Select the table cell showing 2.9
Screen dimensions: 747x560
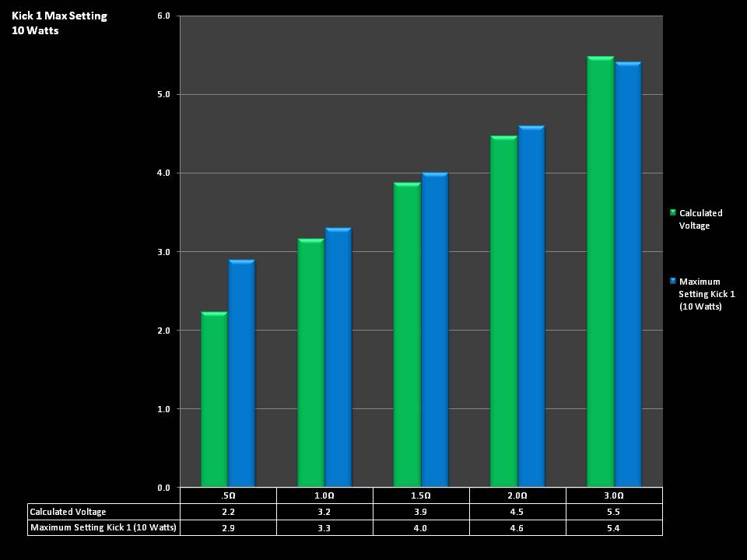[x=228, y=528]
